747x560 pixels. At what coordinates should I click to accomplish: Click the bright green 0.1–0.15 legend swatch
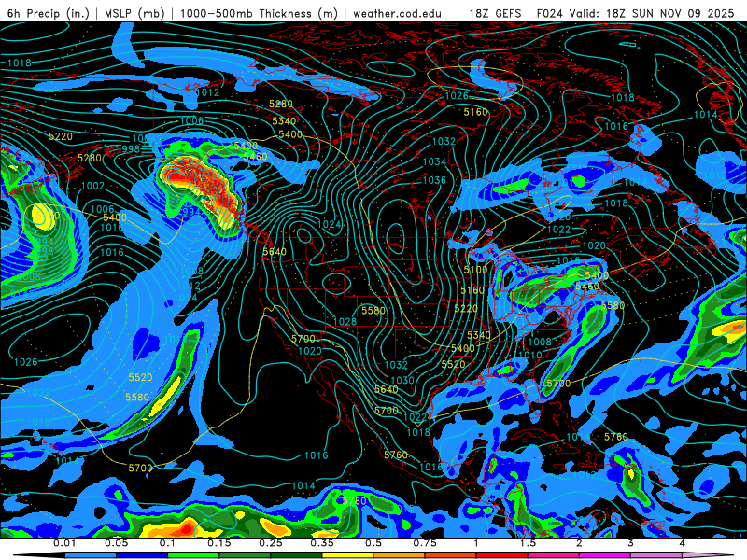pyautogui.click(x=193, y=555)
